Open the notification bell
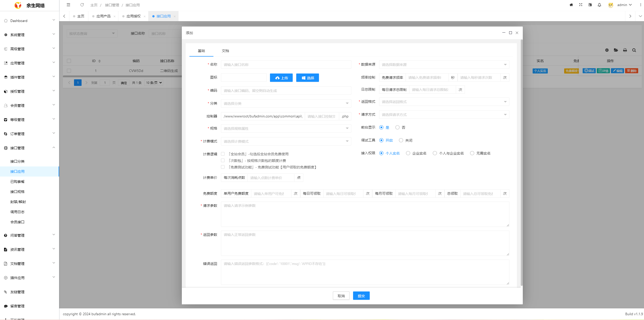This screenshot has width=644, height=320. [x=599, y=5]
